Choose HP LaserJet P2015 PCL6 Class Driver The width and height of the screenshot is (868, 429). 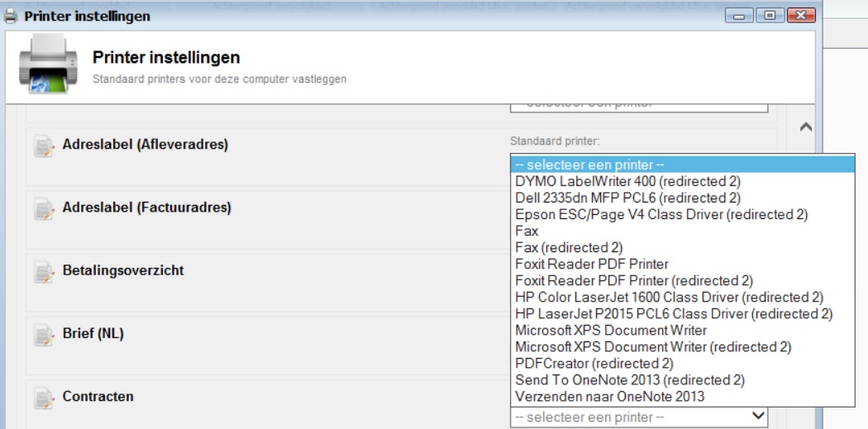click(673, 313)
